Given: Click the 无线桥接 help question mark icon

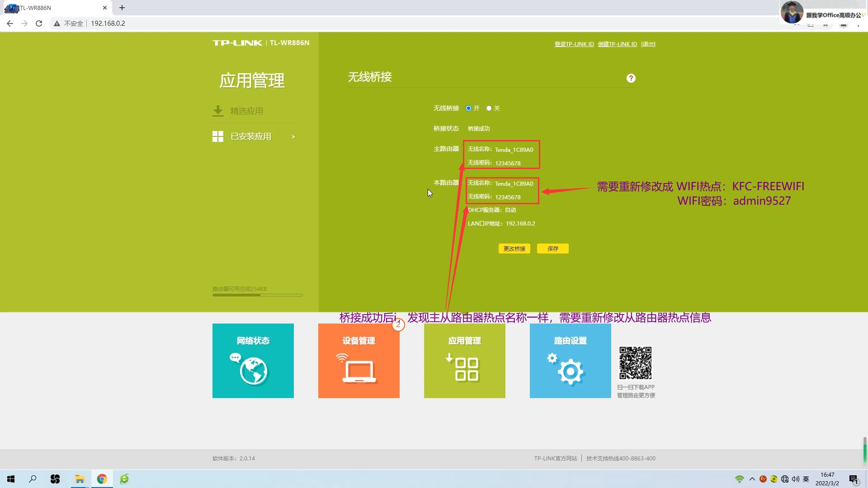Looking at the screenshot, I should click(x=631, y=78).
